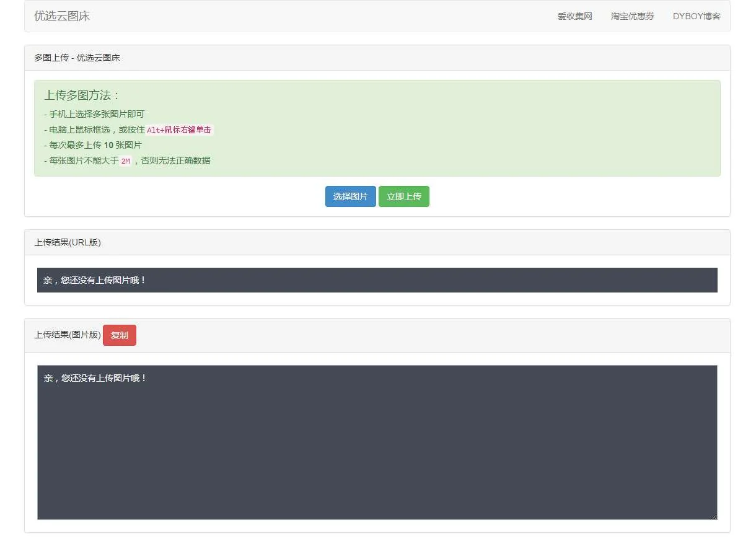Image resolution: width=756 pixels, height=541 pixels.
Task: Click the 手机上选择多张图片即可 instruction line
Action: pyautogui.click(x=97, y=114)
